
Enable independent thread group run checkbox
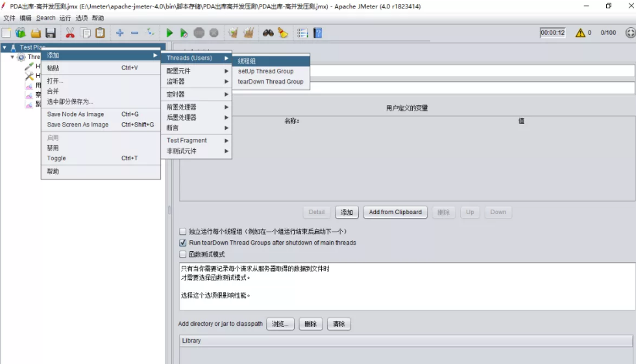point(183,232)
